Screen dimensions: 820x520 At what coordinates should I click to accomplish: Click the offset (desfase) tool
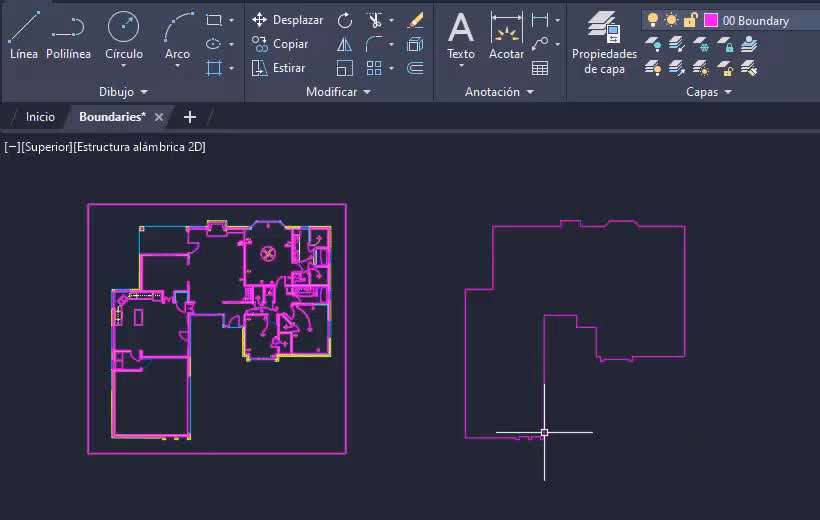pyautogui.click(x=415, y=68)
